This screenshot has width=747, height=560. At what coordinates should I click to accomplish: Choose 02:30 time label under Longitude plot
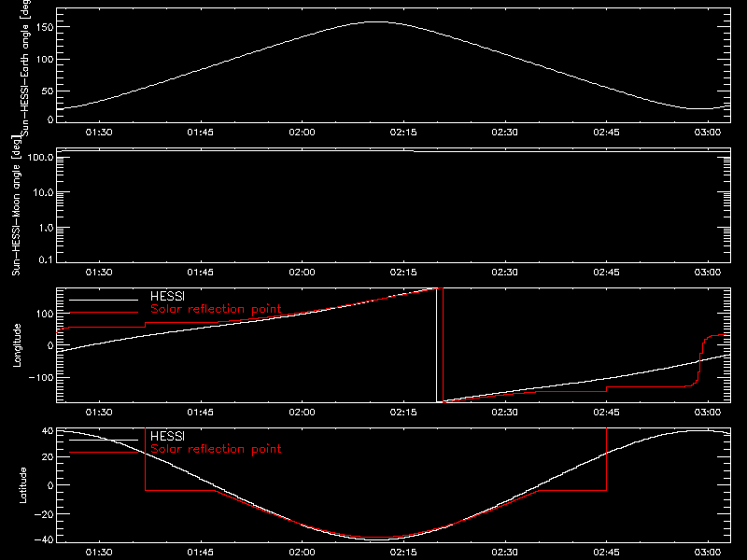pyautogui.click(x=505, y=412)
